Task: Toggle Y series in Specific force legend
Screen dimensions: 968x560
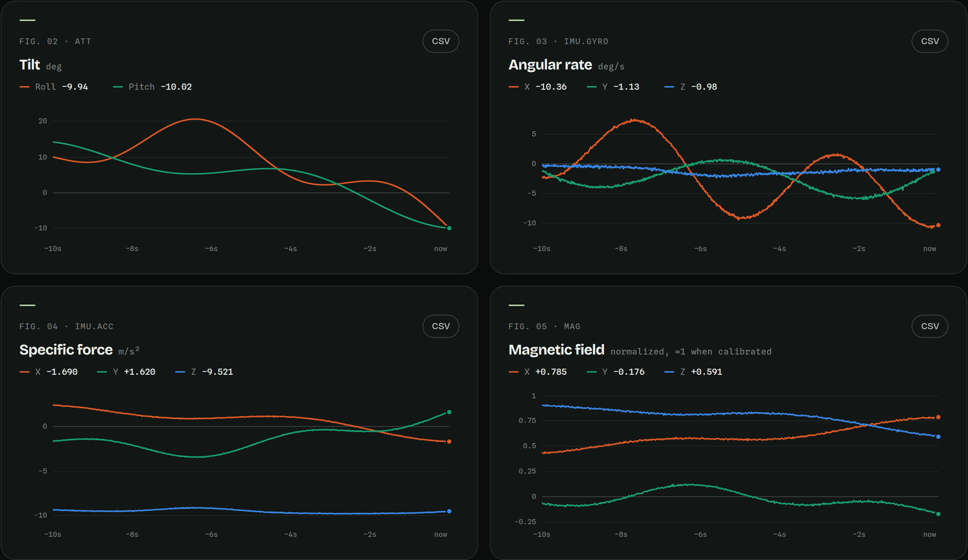Action: (x=126, y=372)
